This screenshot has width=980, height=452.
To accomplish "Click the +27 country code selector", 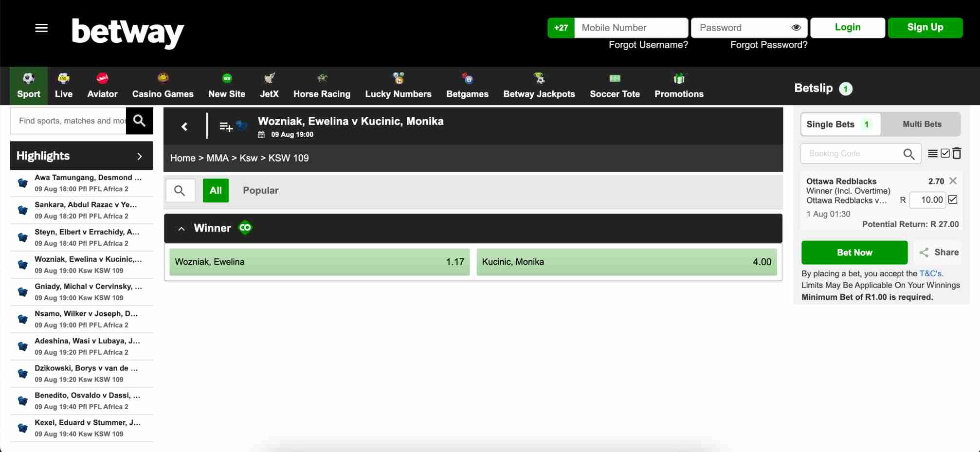I will (561, 28).
